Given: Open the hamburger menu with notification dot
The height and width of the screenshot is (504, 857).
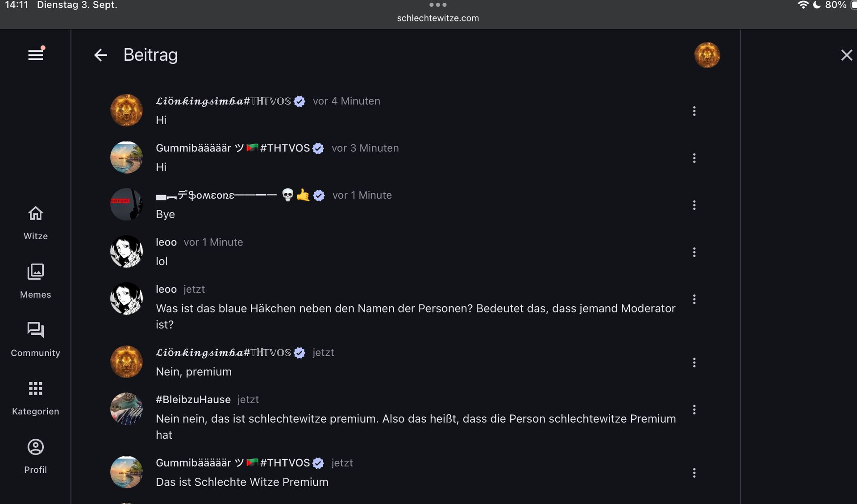Looking at the screenshot, I should [36, 55].
